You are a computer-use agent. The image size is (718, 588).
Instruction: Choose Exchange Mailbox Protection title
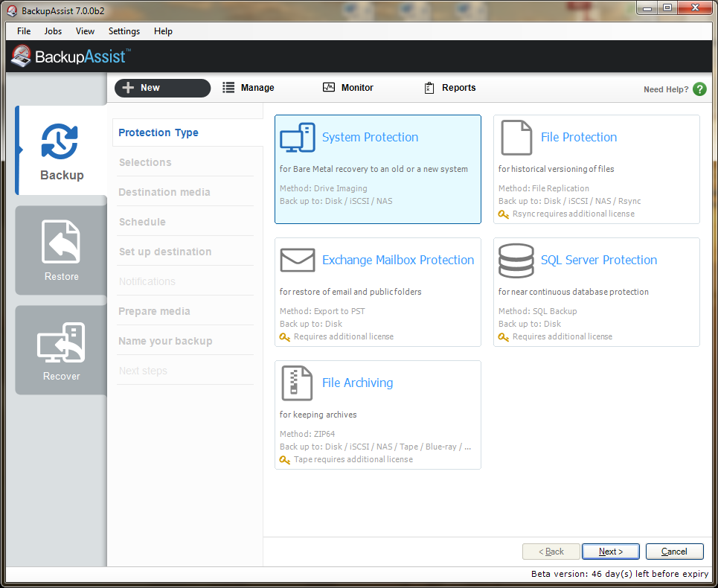(398, 260)
